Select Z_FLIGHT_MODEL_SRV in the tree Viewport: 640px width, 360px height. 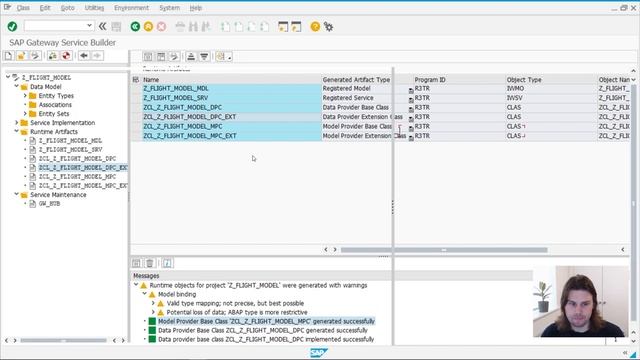[x=70, y=149]
